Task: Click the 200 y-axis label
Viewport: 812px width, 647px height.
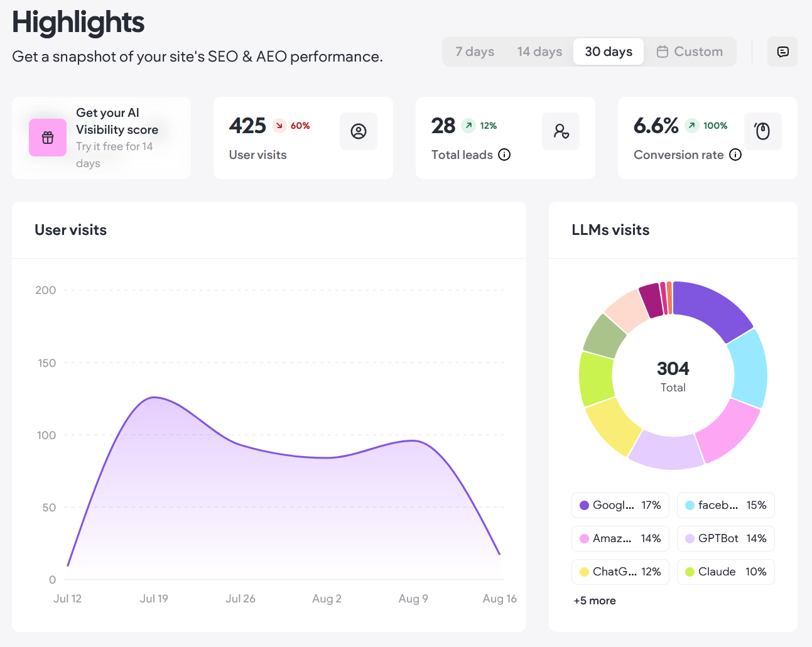Action: pyautogui.click(x=46, y=290)
